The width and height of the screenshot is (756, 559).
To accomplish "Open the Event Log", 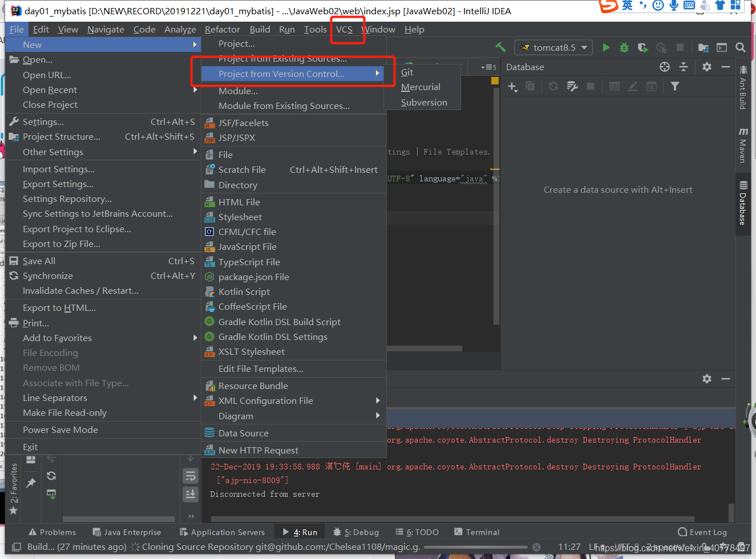I will tap(702, 532).
